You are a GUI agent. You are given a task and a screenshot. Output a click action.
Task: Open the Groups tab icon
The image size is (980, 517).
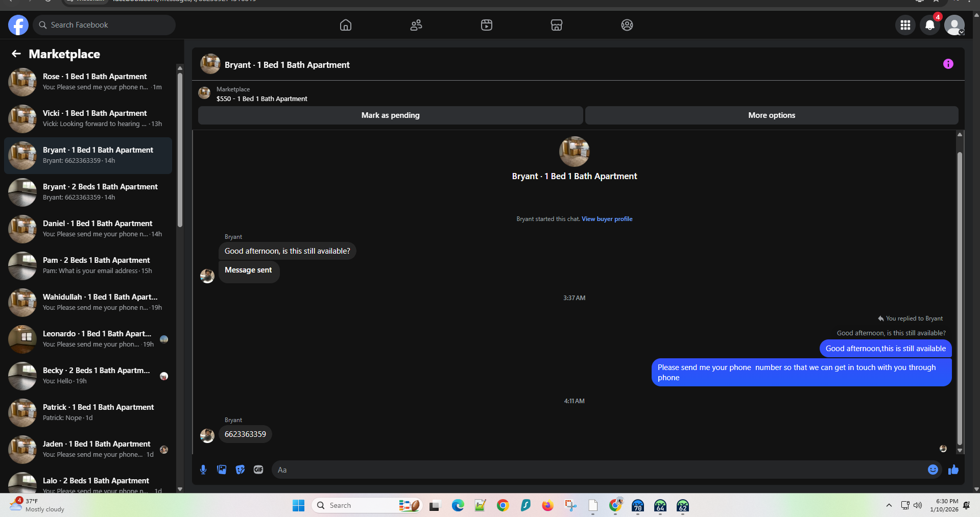click(x=627, y=25)
